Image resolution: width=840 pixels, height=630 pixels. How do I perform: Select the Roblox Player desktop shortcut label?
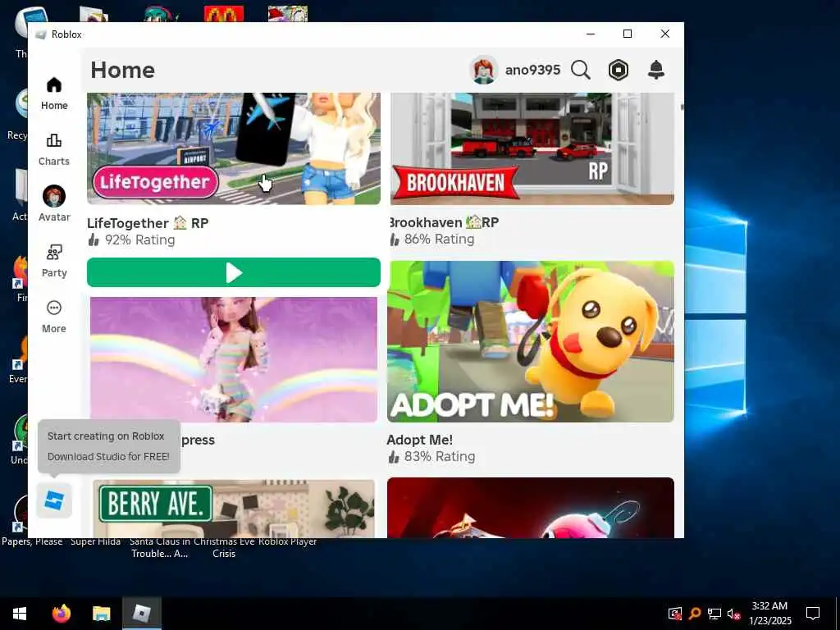click(x=288, y=541)
